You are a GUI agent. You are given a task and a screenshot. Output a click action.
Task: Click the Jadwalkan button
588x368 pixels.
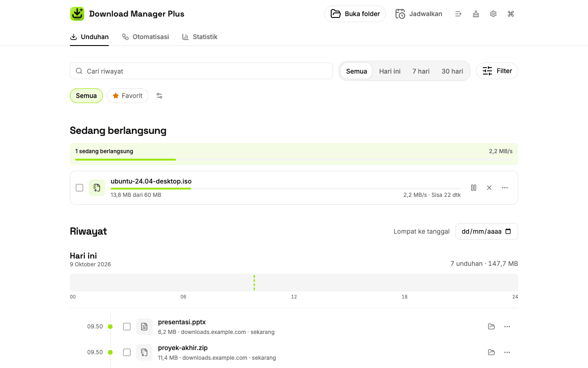[x=418, y=14]
